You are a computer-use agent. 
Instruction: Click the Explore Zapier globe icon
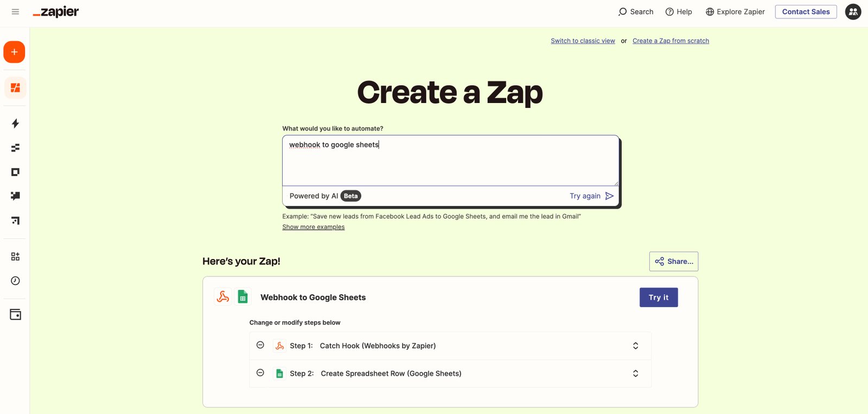[x=710, y=12]
